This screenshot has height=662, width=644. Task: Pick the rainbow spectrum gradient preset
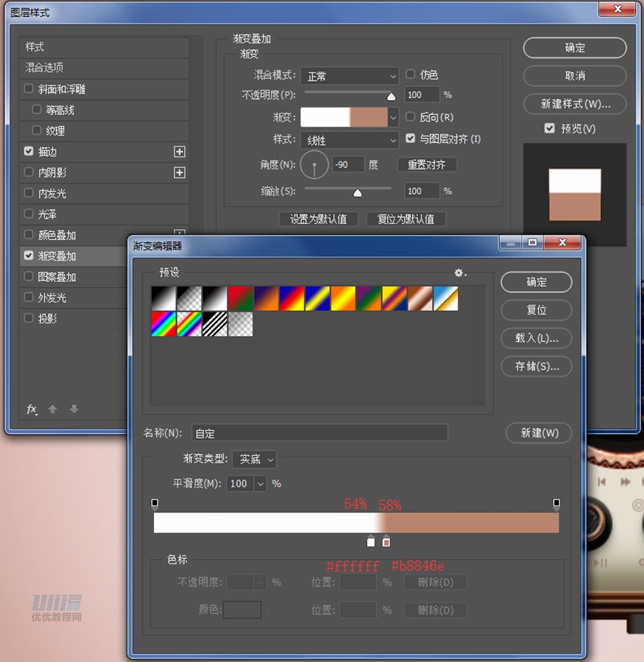click(x=164, y=324)
